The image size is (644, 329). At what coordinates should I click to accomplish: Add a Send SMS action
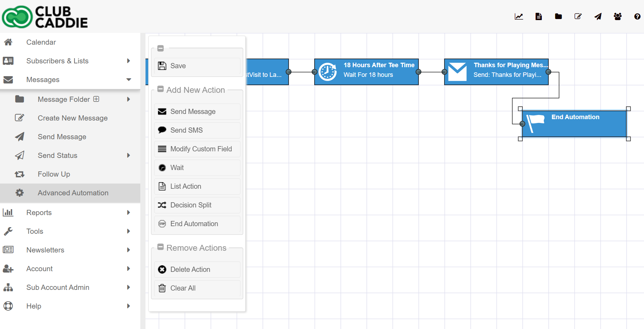click(x=197, y=130)
